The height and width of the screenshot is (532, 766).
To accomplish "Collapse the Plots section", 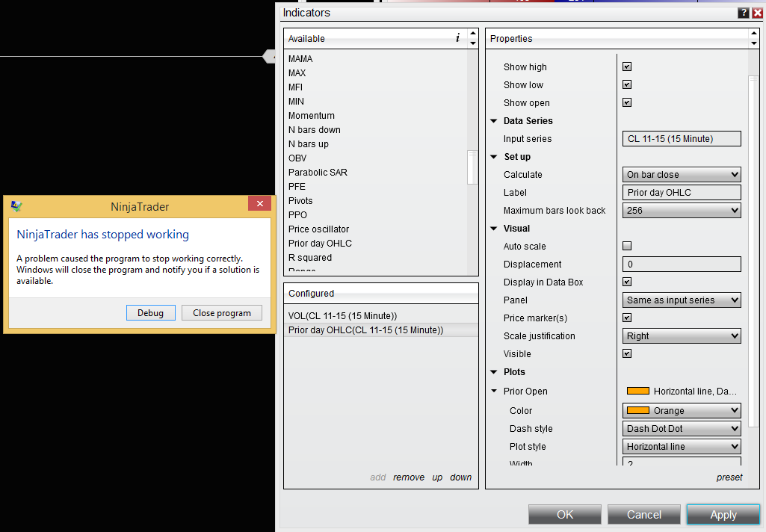I will (x=494, y=372).
